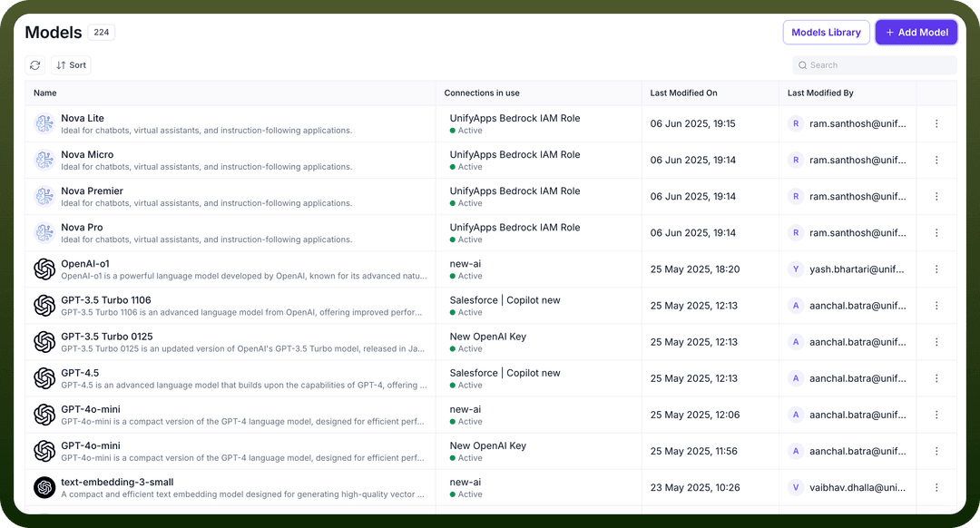Select the Nova Pro model name
Viewport: 980px width, 528px height.
82,227
